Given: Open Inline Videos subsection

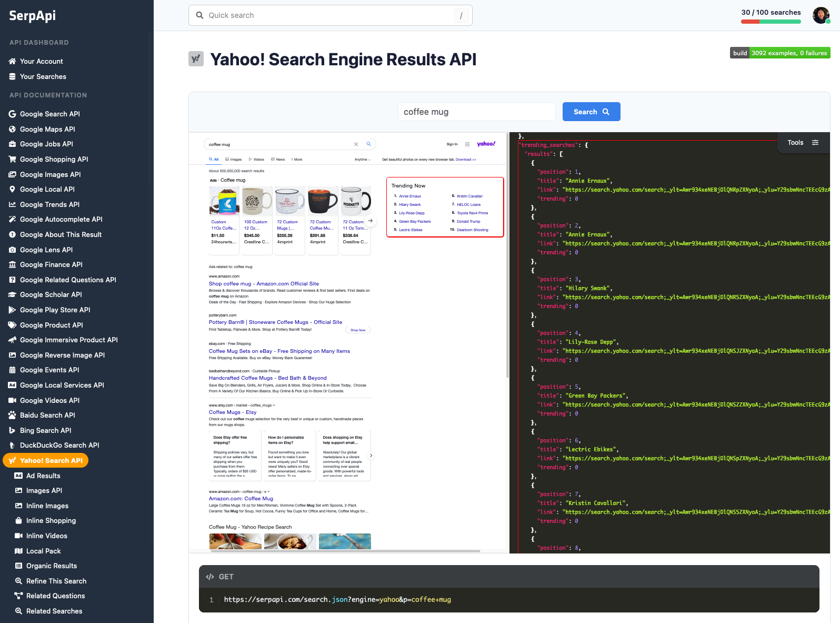Looking at the screenshot, I should click(x=47, y=536).
